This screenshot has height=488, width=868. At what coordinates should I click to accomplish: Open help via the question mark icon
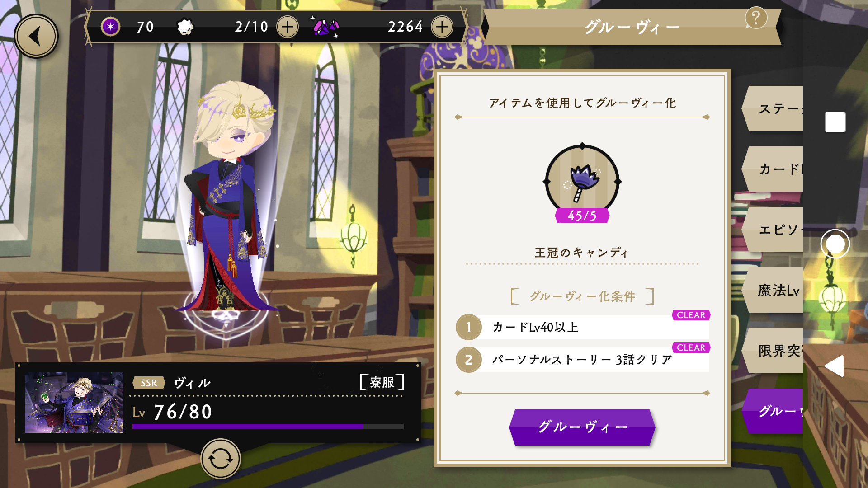(756, 18)
